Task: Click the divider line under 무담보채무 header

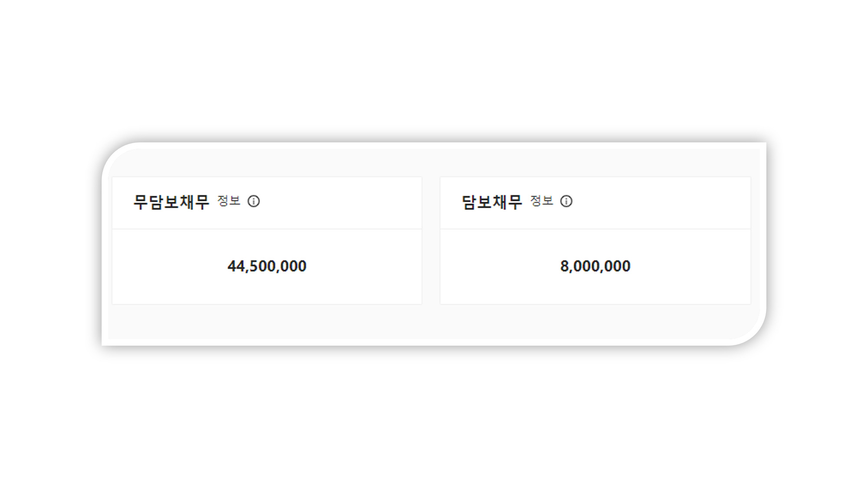Action: (x=267, y=229)
